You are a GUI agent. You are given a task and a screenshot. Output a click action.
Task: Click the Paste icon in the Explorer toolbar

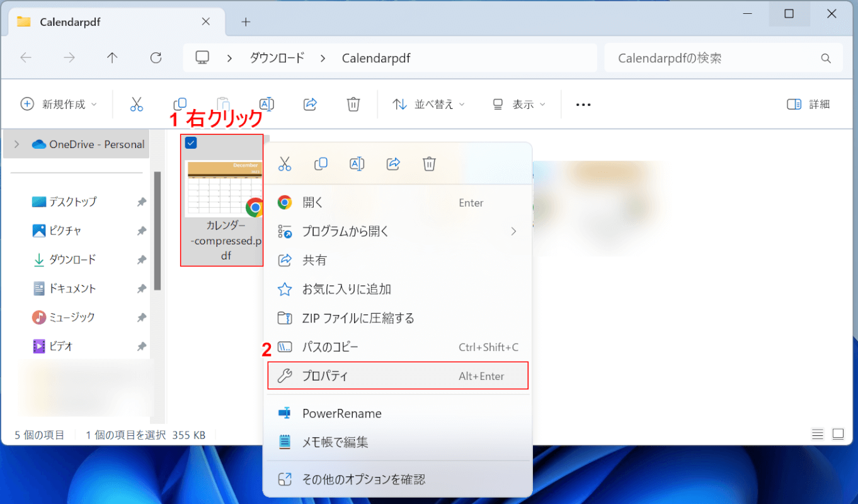tap(223, 104)
